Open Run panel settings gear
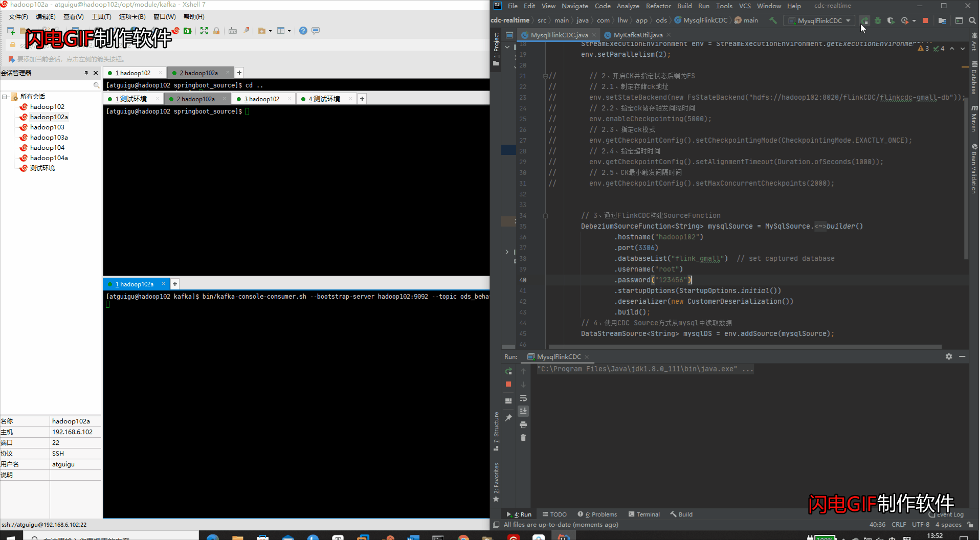980x540 pixels. pyautogui.click(x=949, y=356)
